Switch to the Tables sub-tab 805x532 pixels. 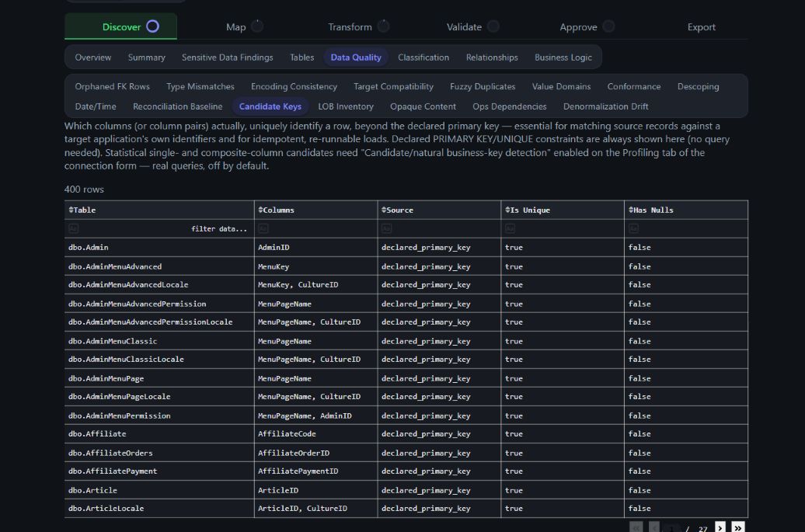pos(301,57)
